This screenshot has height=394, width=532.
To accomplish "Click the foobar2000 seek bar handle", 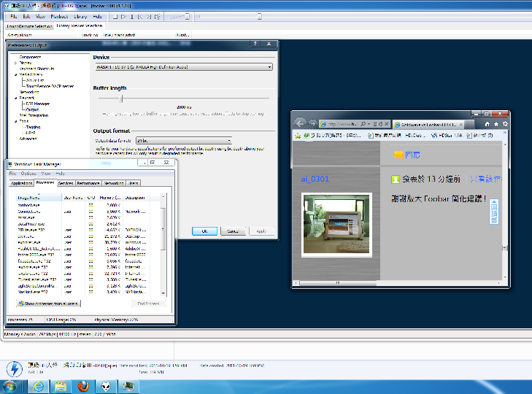I will point(260,16).
